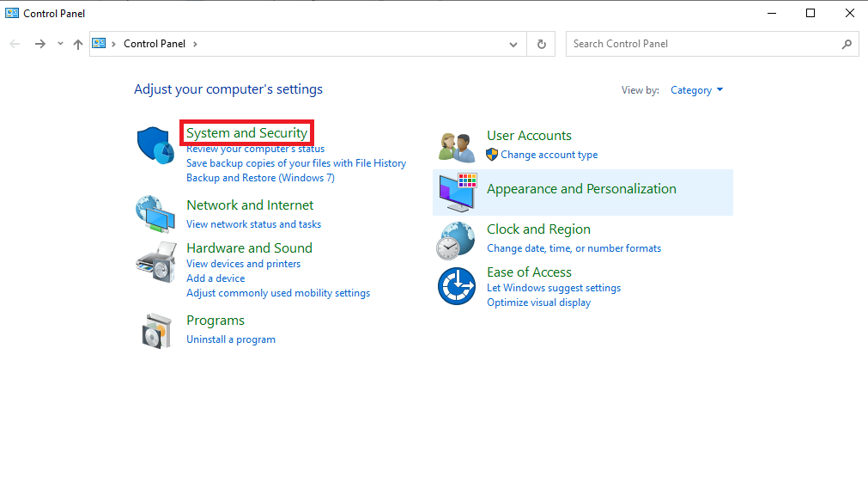
Task: Expand chevron before Control Panel breadcrumb
Action: click(113, 44)
